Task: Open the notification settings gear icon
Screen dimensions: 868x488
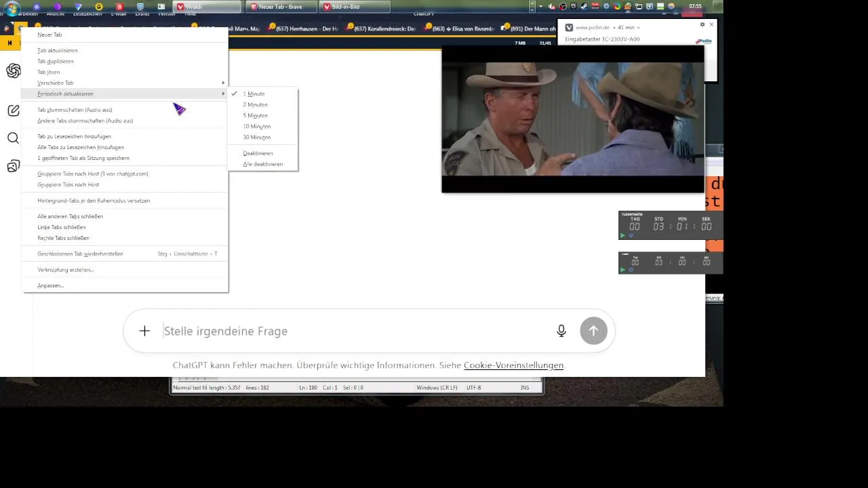Action: [703, 24]
